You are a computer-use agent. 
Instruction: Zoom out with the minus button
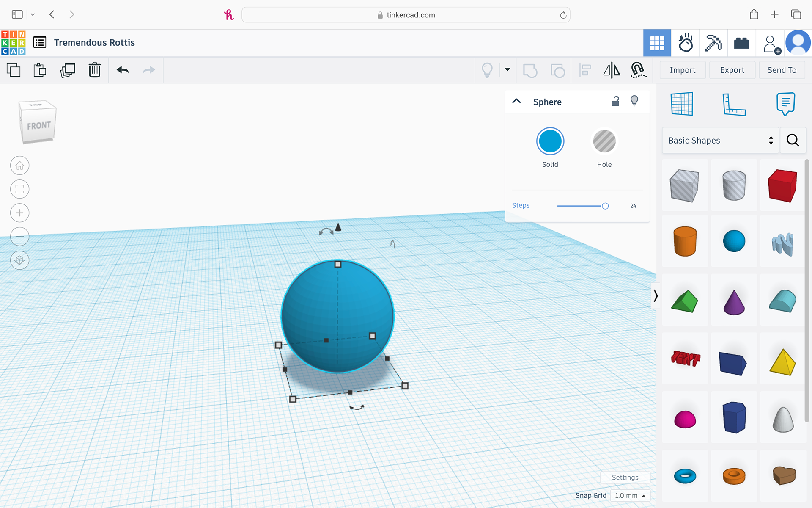pyautogui.click(x=20, y=237)
